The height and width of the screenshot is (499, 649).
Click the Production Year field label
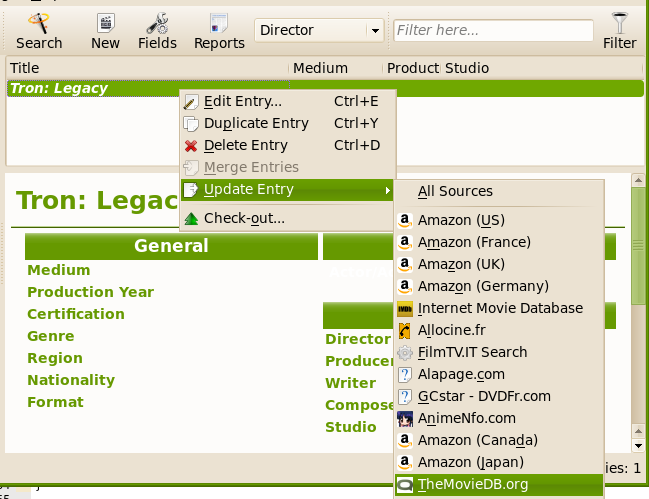pos(91,292)
